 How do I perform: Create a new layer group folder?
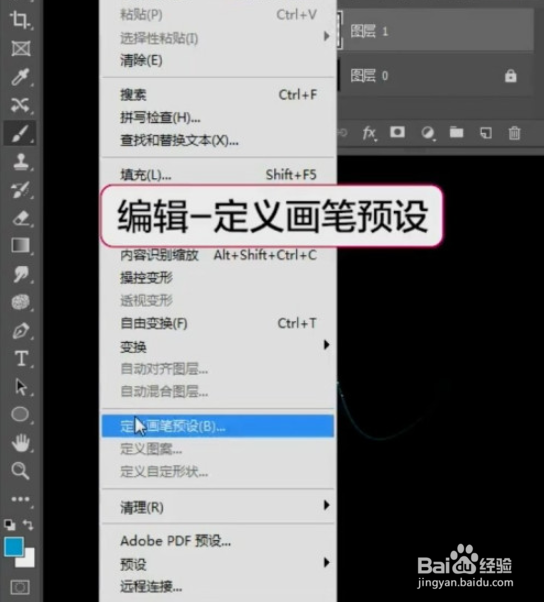[456, 132]
